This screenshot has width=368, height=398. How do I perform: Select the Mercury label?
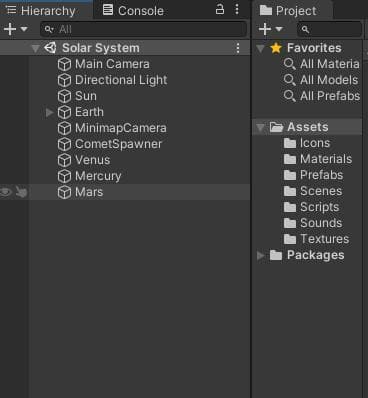click(x=98, y=176)
